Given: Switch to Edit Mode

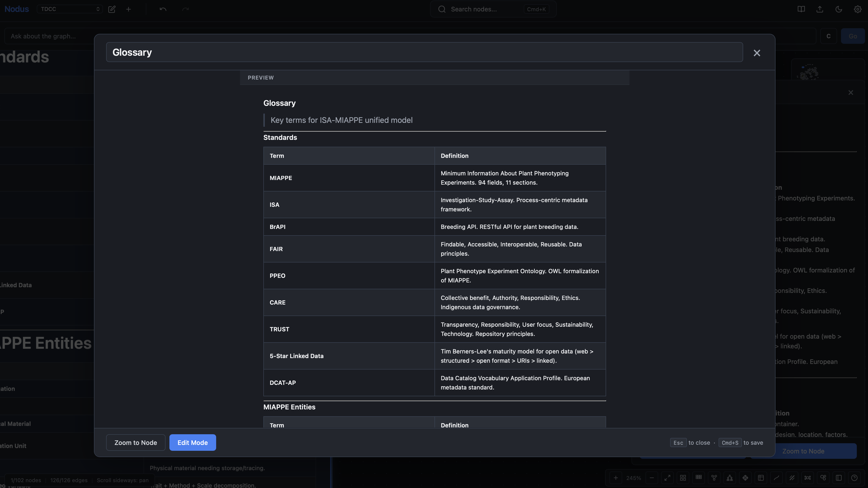Looking at the screenshot, I should (x=192, y=443).
